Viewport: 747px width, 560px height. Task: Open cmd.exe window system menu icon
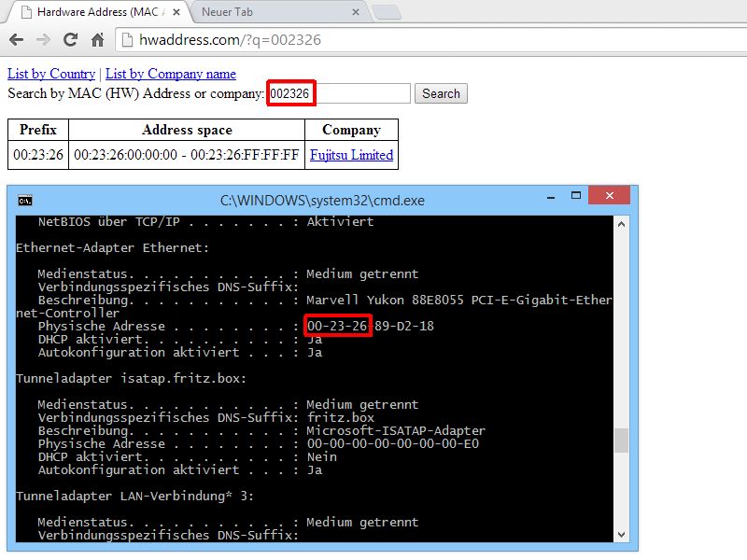click(x=25, y=201)
